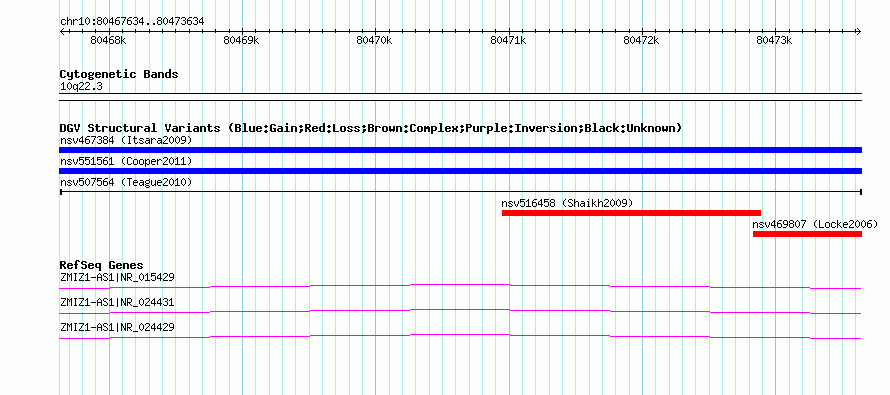Click the 80469k ruler tick label
The width and height of the screenshot is (890, 395).
(x=241, y=40)
